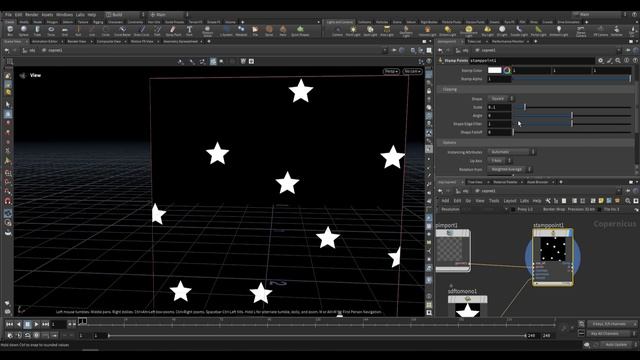Screen dimensions: 640x360
Task: Open the viewport Persp camera dropdown
Action: (391, 71)
